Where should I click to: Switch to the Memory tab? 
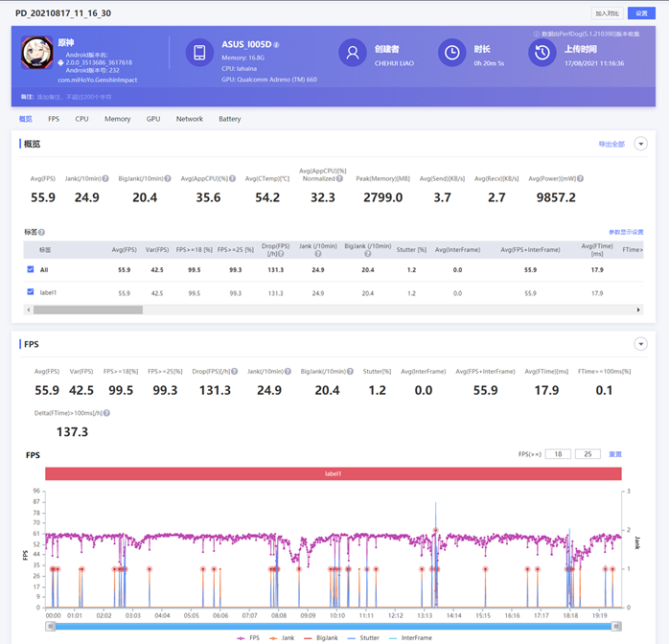point(117,119)
